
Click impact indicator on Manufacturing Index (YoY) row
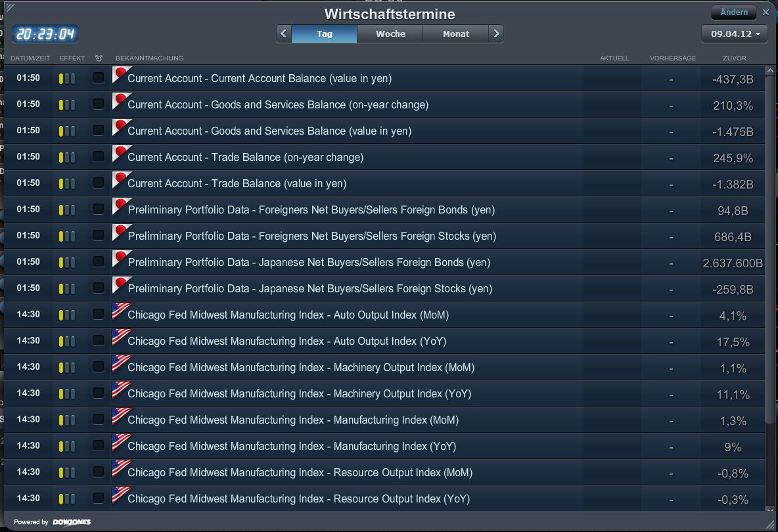pos(67,446)
